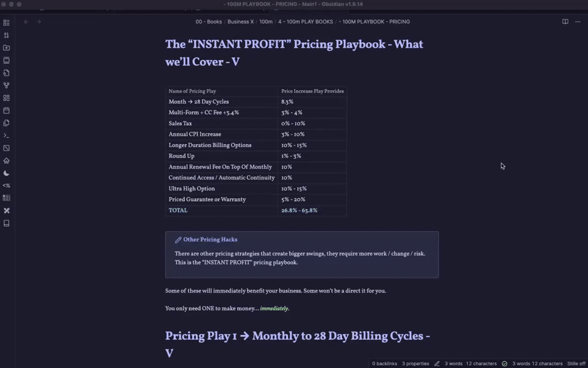Viewport: 588px width, 368px height.
Task: Open graph view from the left ribbon
Action: click(x=6, y=85)
